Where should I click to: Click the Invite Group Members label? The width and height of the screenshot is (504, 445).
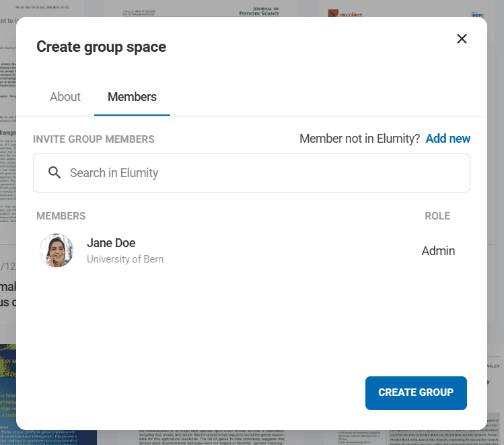point(94,139)
